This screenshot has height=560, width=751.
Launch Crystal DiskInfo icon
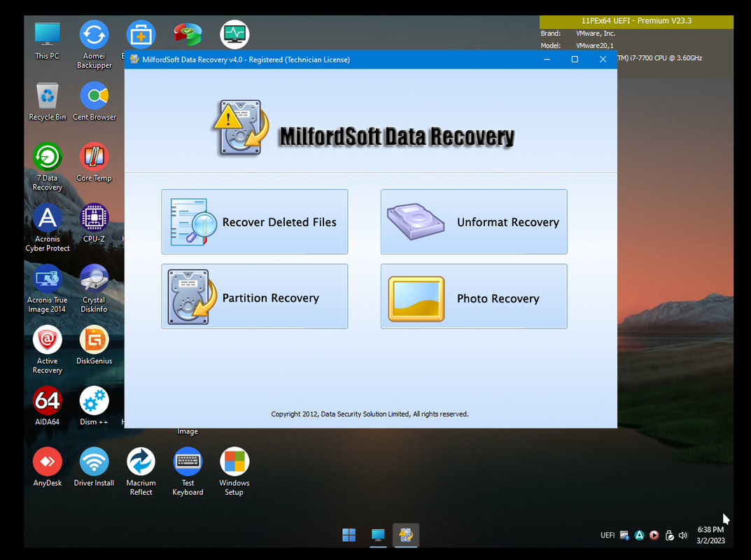point(94,289)
